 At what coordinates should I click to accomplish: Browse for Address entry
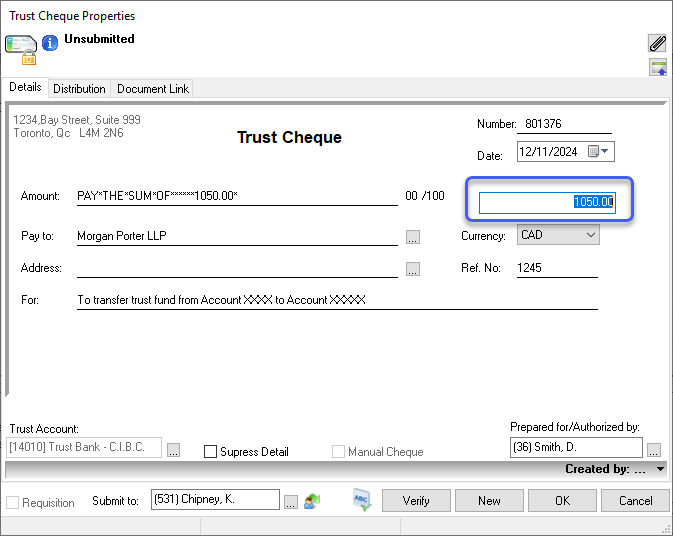[x=412, y=269]
